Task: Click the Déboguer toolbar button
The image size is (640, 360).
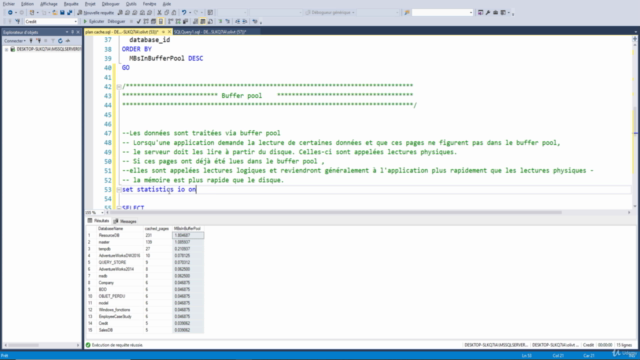Action: point(116,21)
